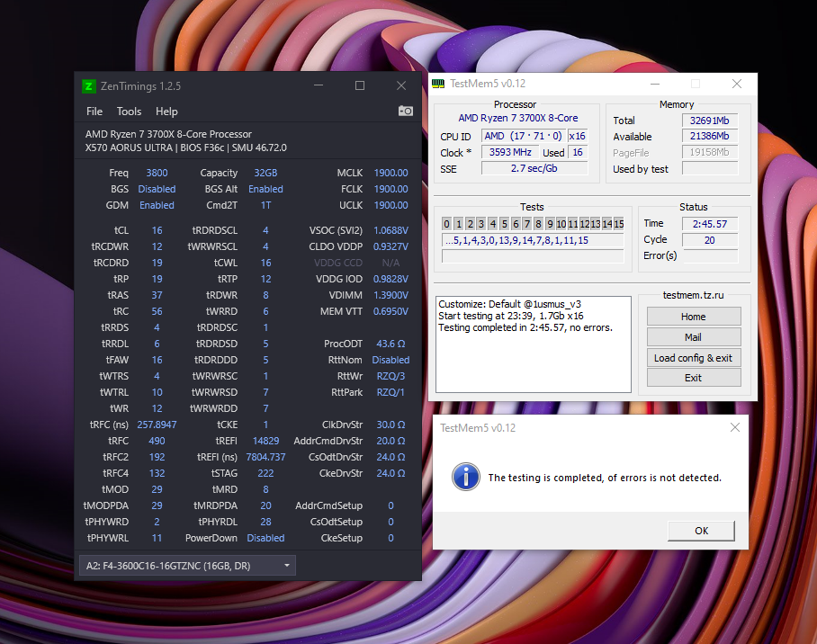This screenshot has width=817, height=644.
Task: Close the ZenTimings window
Action: click(x=401, y=85)
